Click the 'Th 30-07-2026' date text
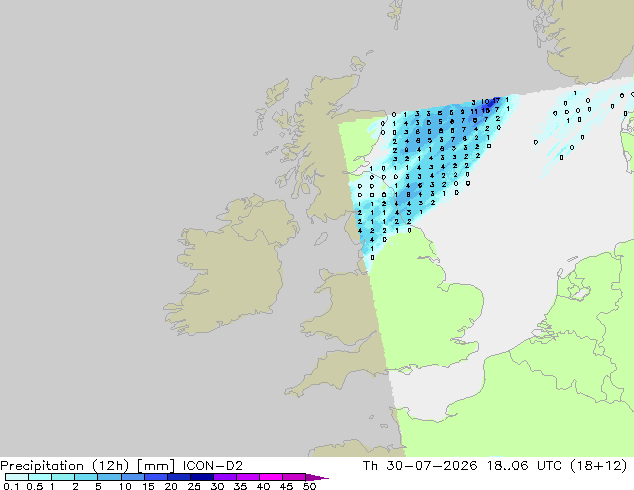 (420, 466)
